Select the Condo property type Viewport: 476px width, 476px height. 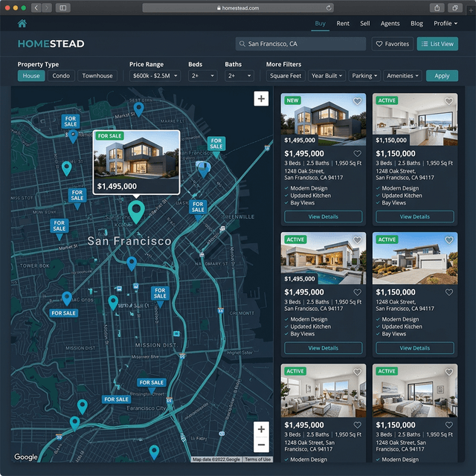click(x=61, y=76)
